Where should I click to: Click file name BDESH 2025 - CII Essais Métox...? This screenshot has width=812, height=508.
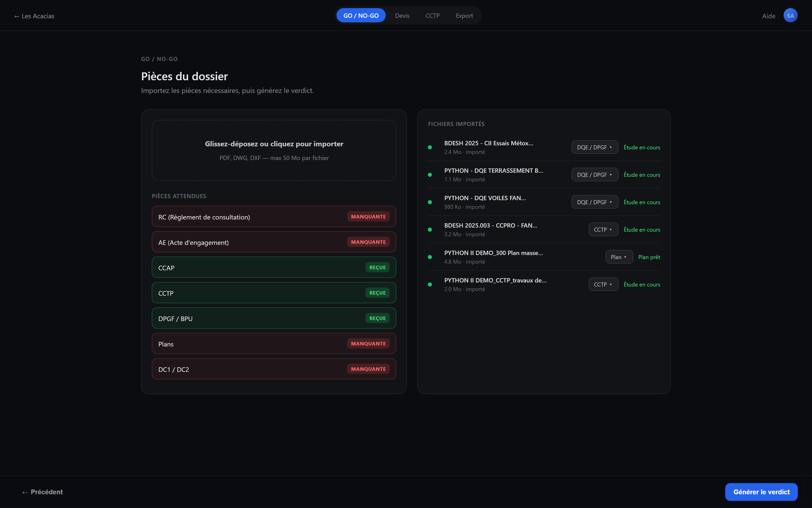[488, 143]
